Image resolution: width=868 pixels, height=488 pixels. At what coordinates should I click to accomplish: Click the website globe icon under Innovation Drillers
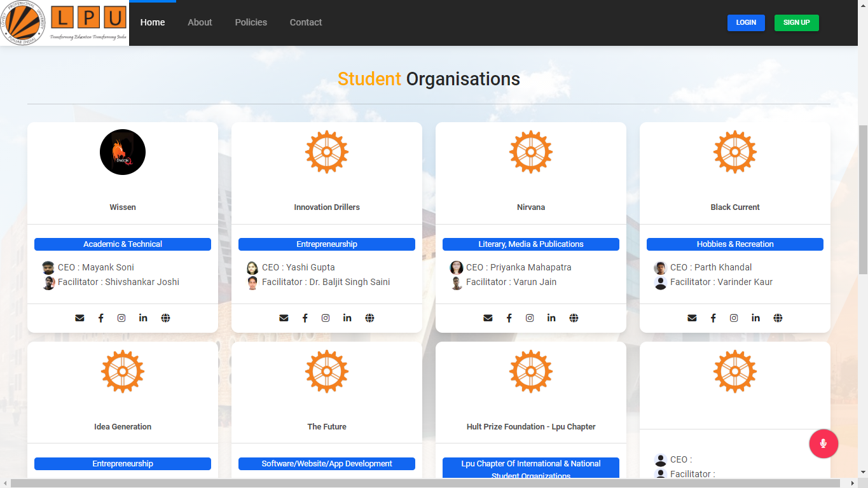(369, 317)
